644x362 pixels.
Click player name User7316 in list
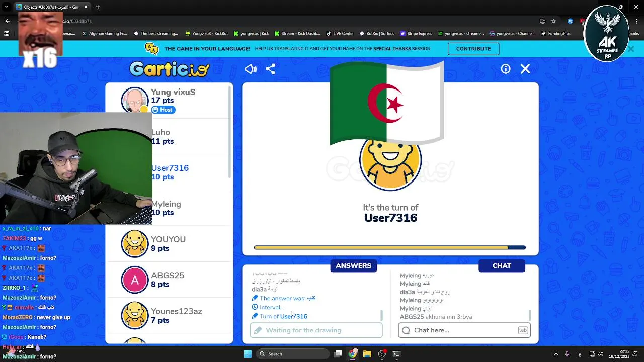(170, 168)
